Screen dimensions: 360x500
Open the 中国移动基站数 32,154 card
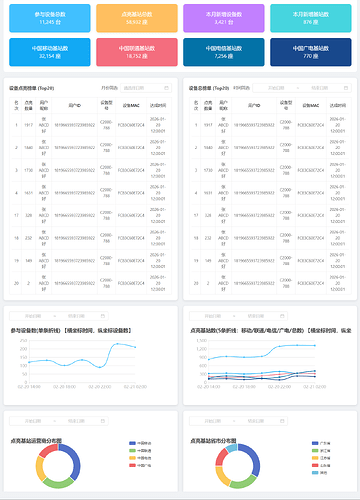point(50,52)
